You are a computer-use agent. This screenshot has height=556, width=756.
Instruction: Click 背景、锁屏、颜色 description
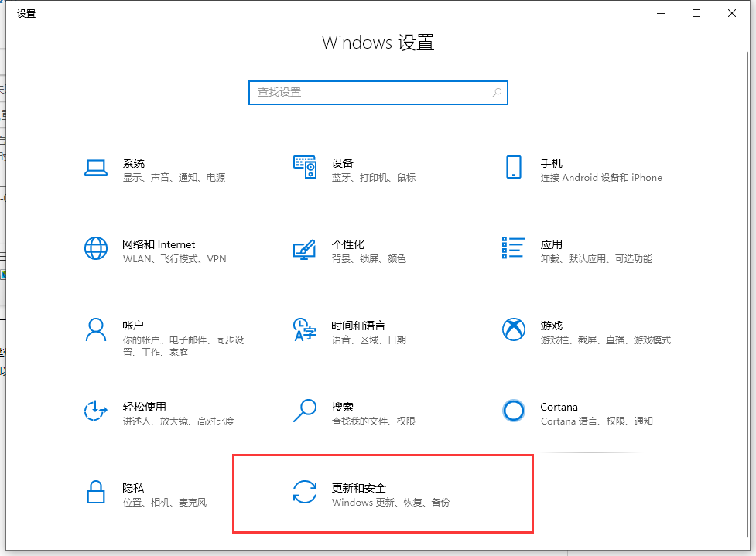(369, 259)
